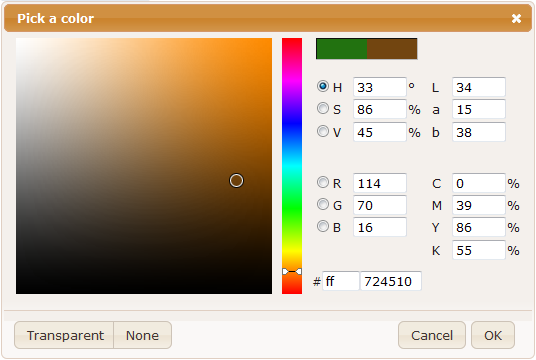Click the Transparent button
This screenshot has height=360, width=536.
64,335
